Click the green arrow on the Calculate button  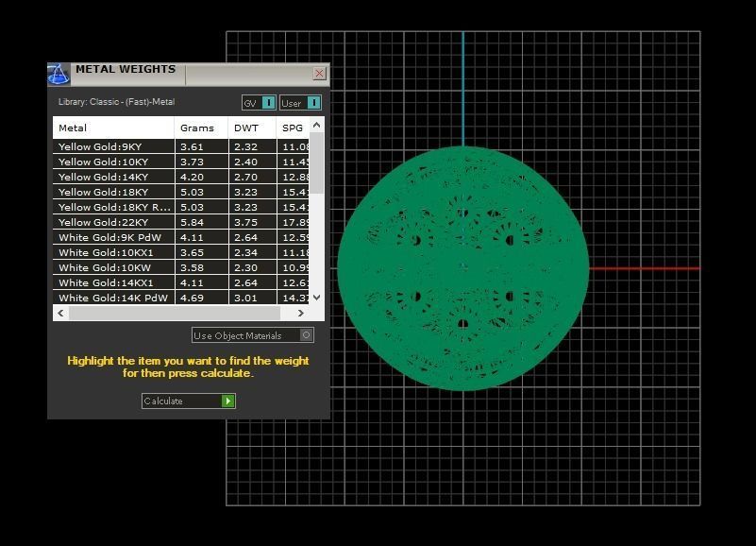click(227, 401)
